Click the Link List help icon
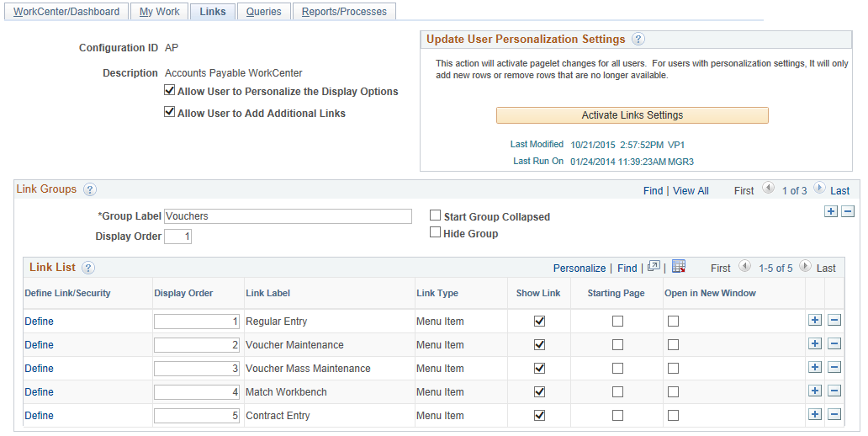This screenshot has height=436, width=868. pyautogui.click(x=88, y=268)
